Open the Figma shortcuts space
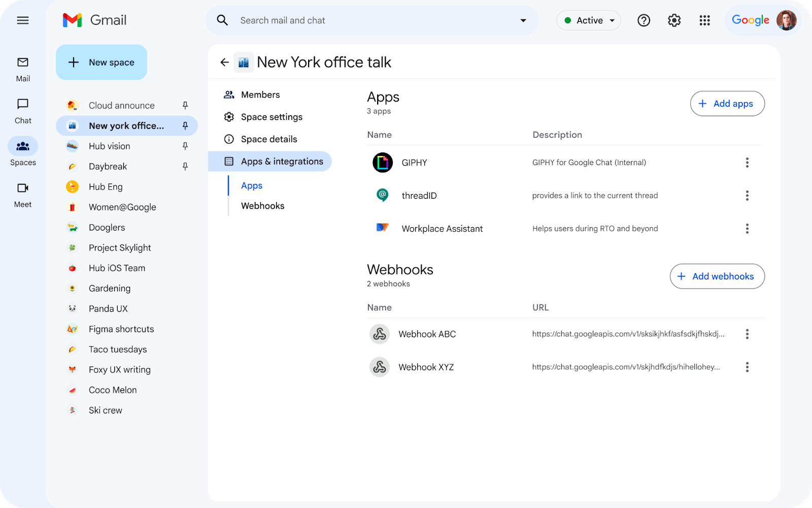Screen dimensions: 812x508 tap(127, 329)
